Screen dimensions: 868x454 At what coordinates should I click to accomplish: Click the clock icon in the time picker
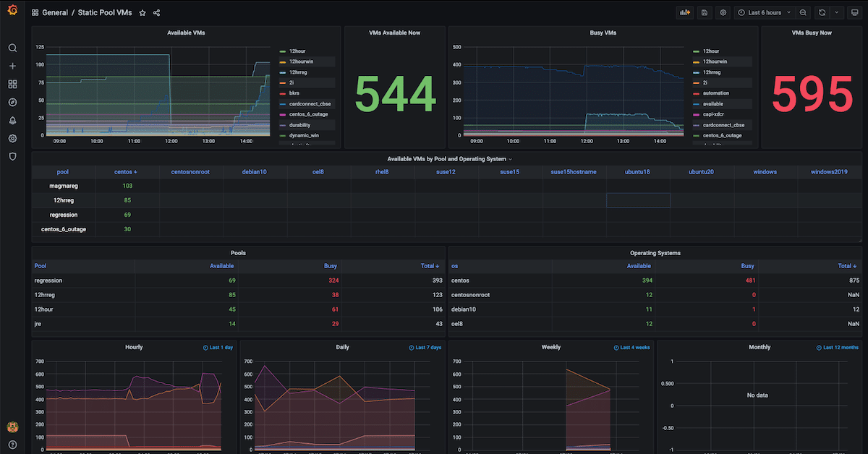(x=741, y=13)
